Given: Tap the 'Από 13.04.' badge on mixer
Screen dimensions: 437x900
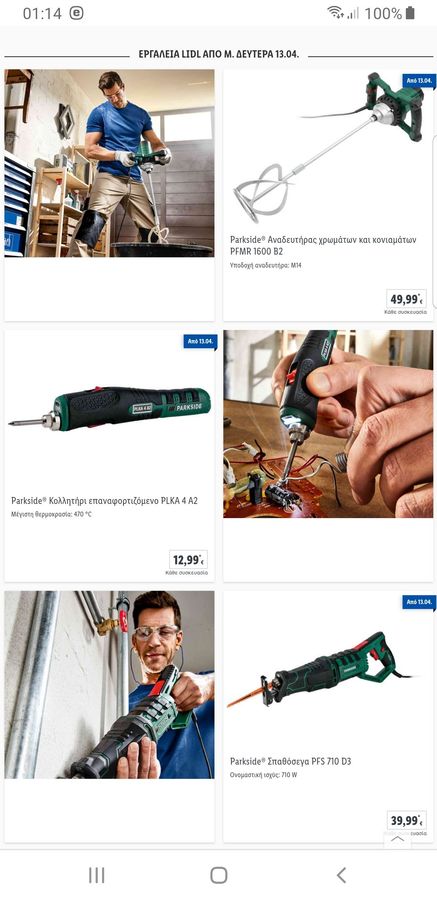Looking at the screenshot, I should (x=419, y=81).
